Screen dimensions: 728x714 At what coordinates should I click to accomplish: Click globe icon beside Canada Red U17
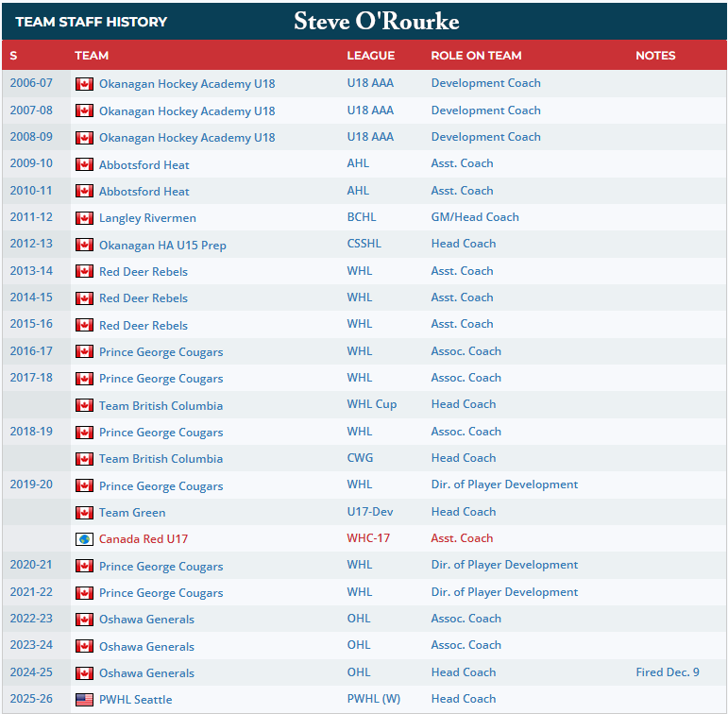(84, 539)
